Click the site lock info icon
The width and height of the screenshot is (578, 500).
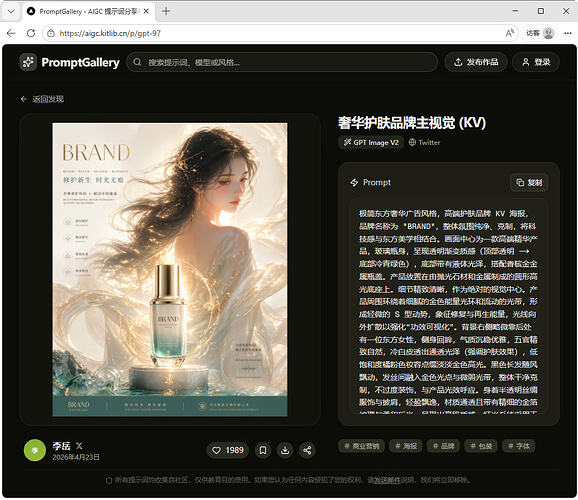(51, 33)
